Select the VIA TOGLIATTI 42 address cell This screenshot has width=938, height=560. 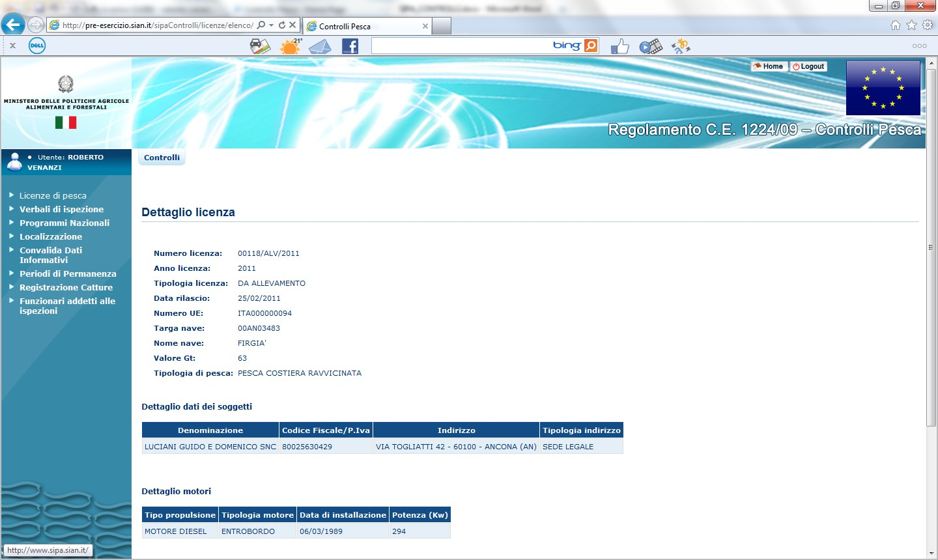click(x=456, y=447)
